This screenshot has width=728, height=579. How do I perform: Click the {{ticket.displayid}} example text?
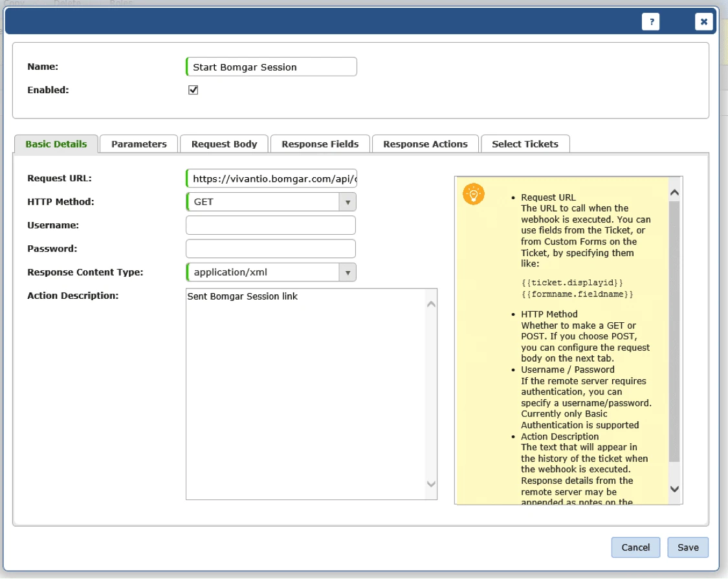[x=572, y=283]
